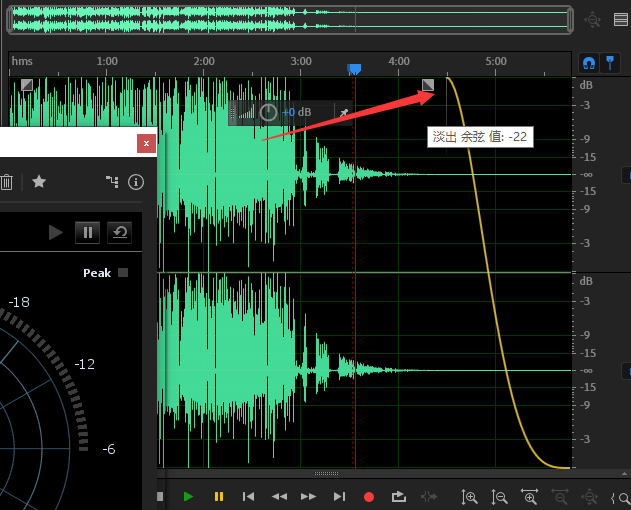
Task: Click the dB label on lower channel scale
Action: click(x=586, y=281)
